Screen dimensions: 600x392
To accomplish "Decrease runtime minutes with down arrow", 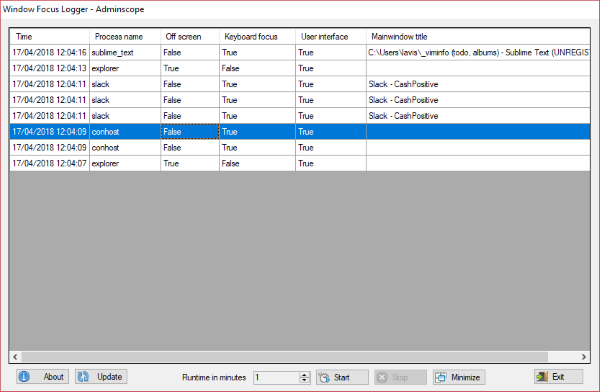I will point(305,380).
